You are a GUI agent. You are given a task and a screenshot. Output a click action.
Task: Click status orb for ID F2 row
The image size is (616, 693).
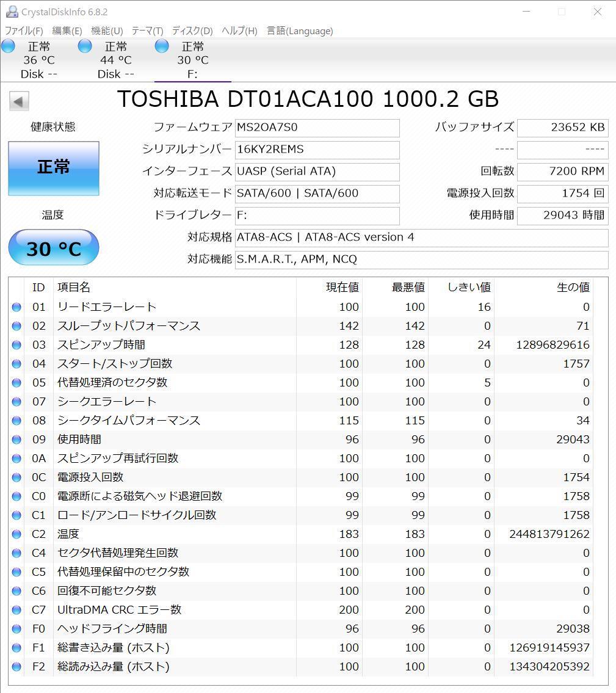(x=17, y=667)
